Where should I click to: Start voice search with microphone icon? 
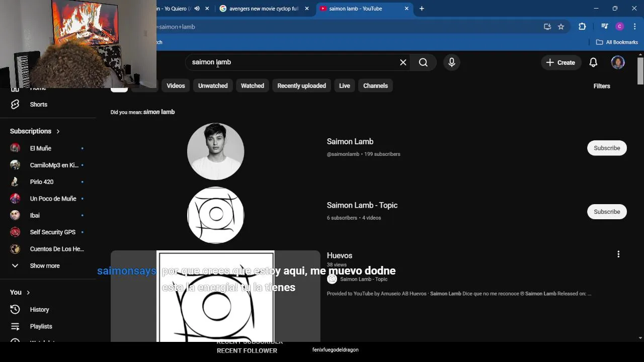(x=452, y=62)
